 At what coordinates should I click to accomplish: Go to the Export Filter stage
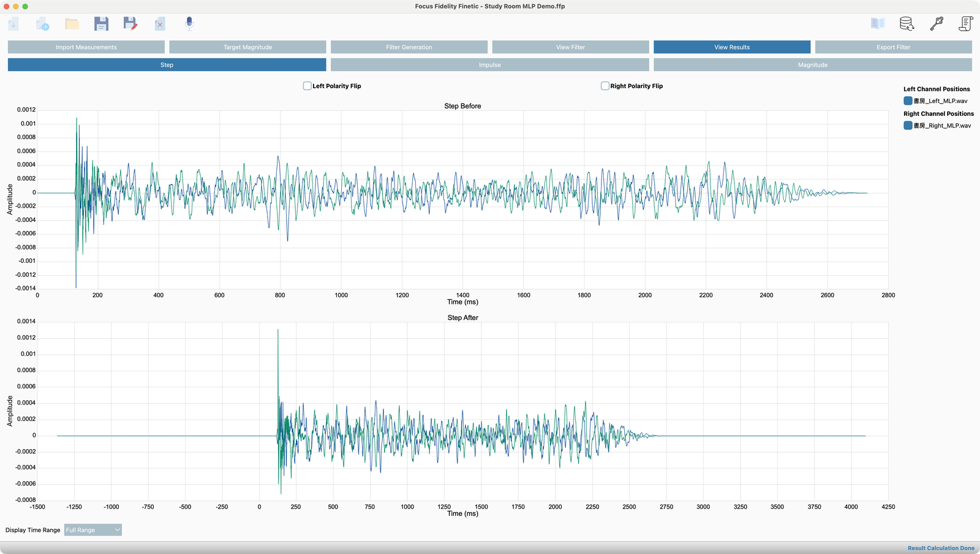[894, 47]
